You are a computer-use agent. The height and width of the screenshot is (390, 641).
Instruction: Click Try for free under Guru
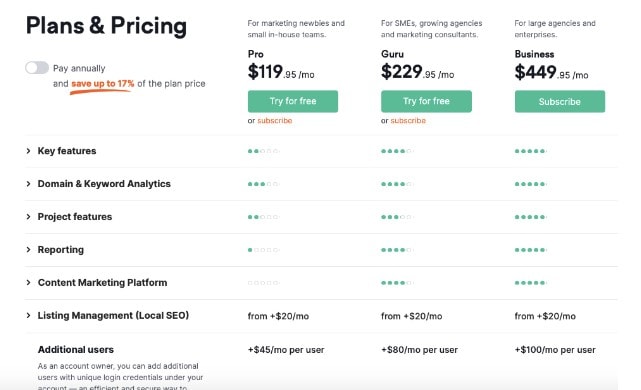[x=426, y=101]
